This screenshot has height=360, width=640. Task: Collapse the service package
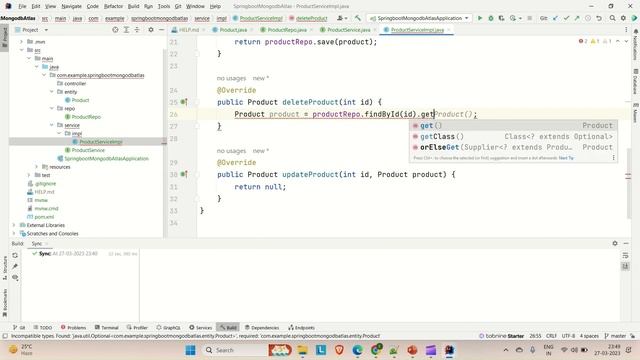tap(52, 125)
